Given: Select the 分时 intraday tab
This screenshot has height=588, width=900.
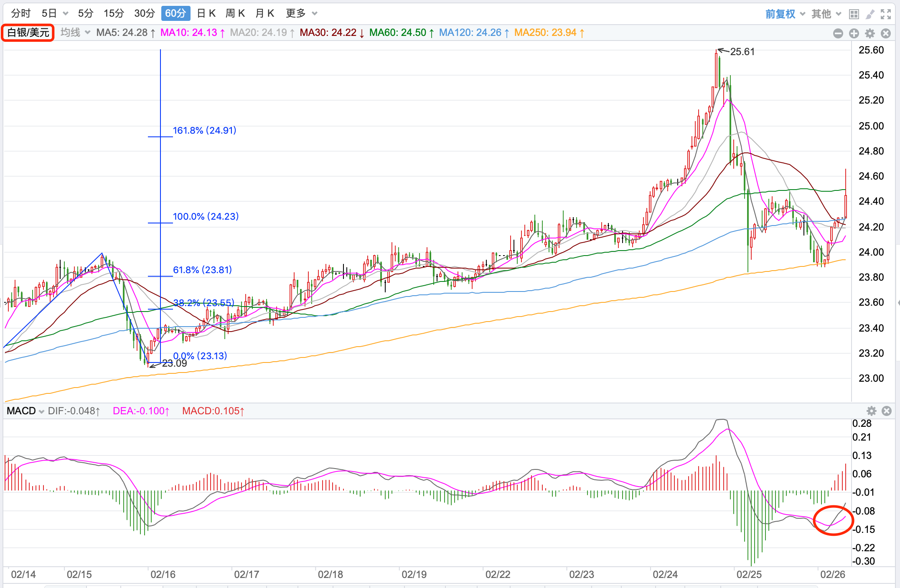Looking at the screenshot, I should click(21, 13).
